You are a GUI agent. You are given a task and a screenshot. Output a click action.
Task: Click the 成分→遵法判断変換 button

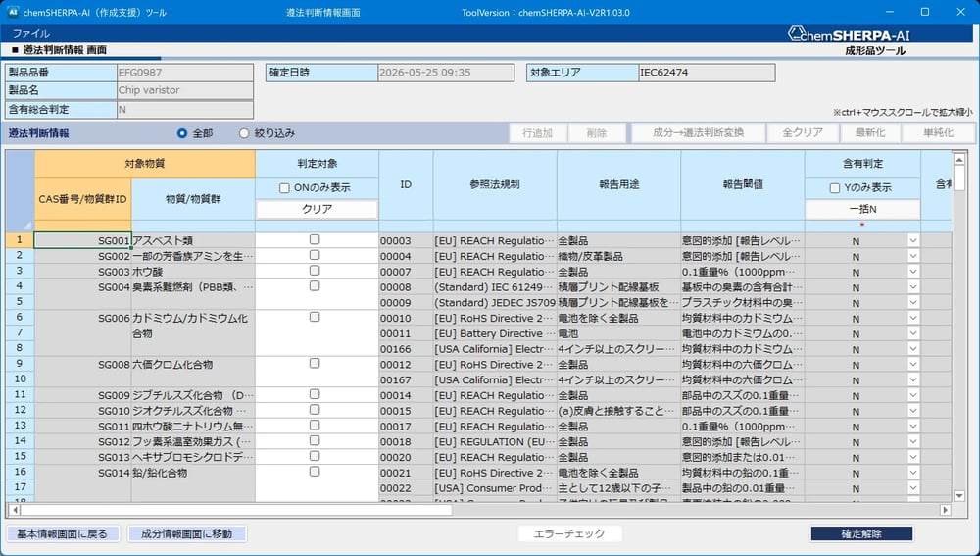coord(698,133)
